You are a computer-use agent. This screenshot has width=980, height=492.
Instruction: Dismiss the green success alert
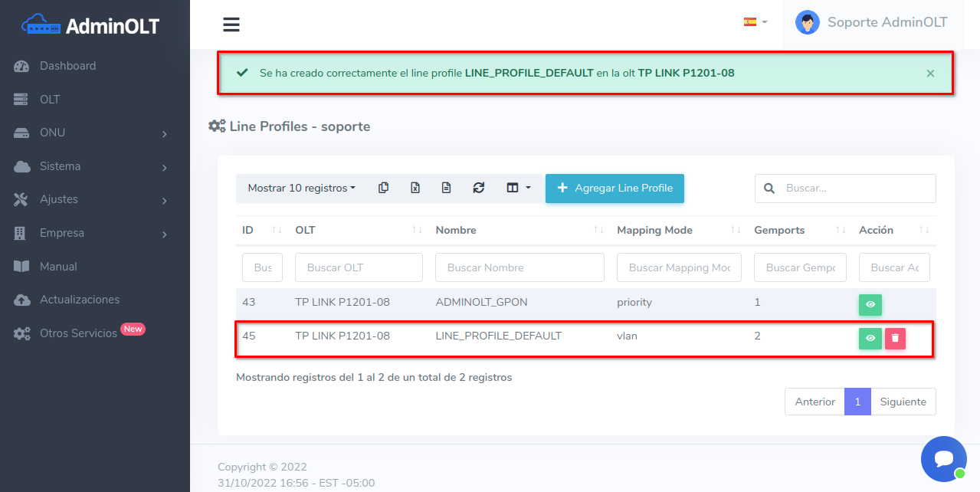(930, 74)
